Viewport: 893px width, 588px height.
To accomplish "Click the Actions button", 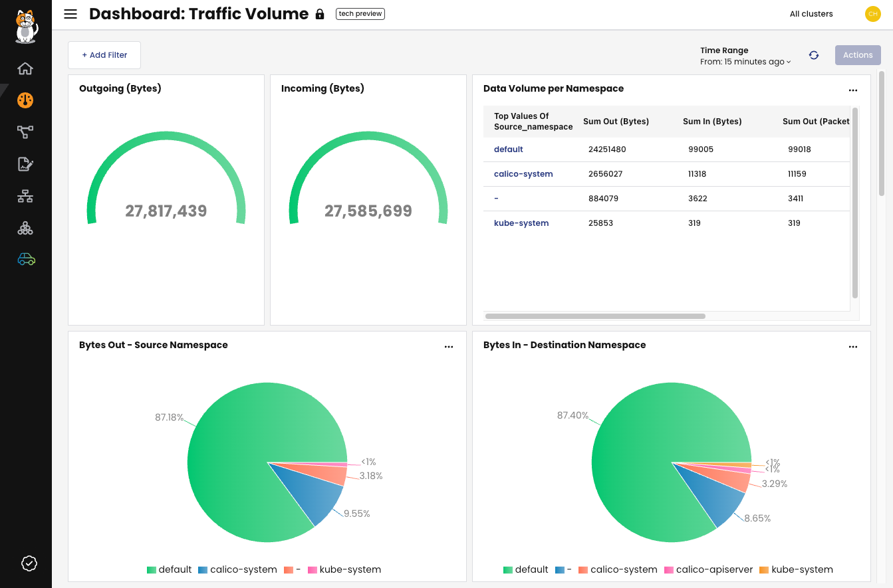I will point(857,54).
